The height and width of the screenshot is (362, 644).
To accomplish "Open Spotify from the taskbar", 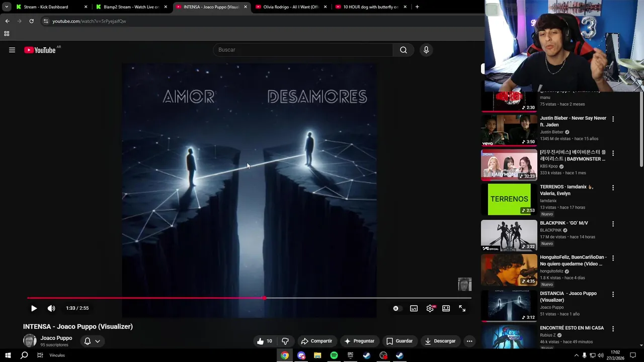I will (334, 355).
